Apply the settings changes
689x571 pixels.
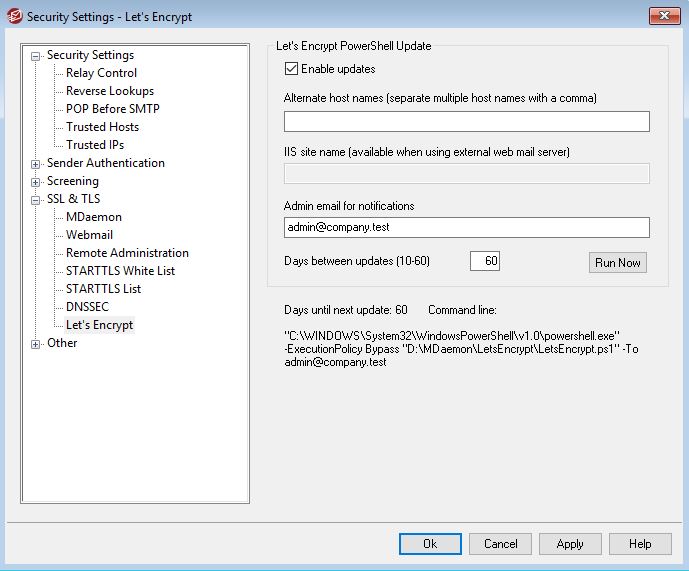(570, 544)
